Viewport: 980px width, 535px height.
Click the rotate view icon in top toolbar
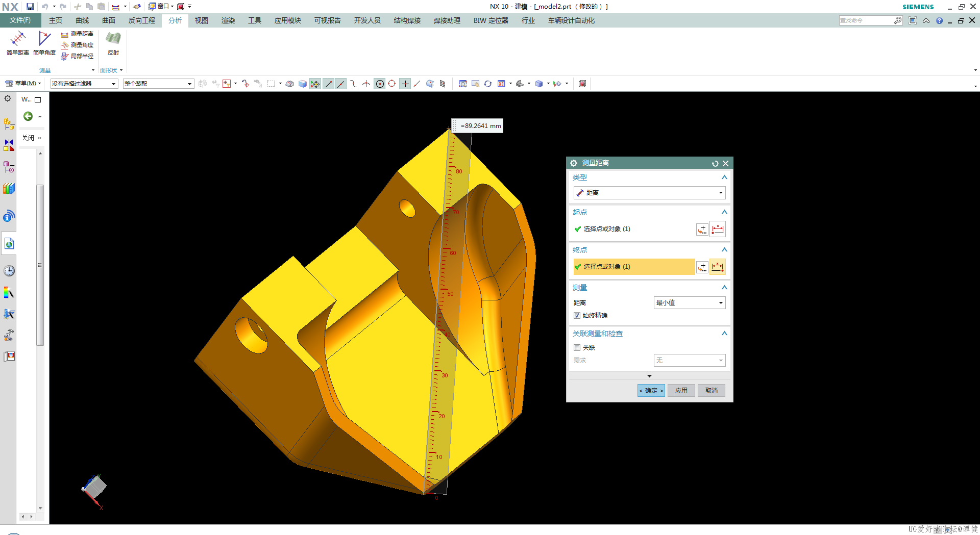point(488,84)
